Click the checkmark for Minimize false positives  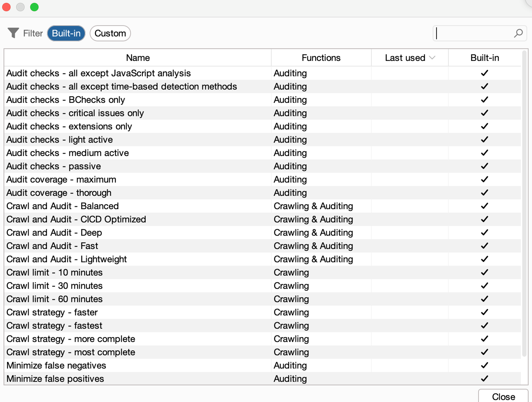coord(484,379)
